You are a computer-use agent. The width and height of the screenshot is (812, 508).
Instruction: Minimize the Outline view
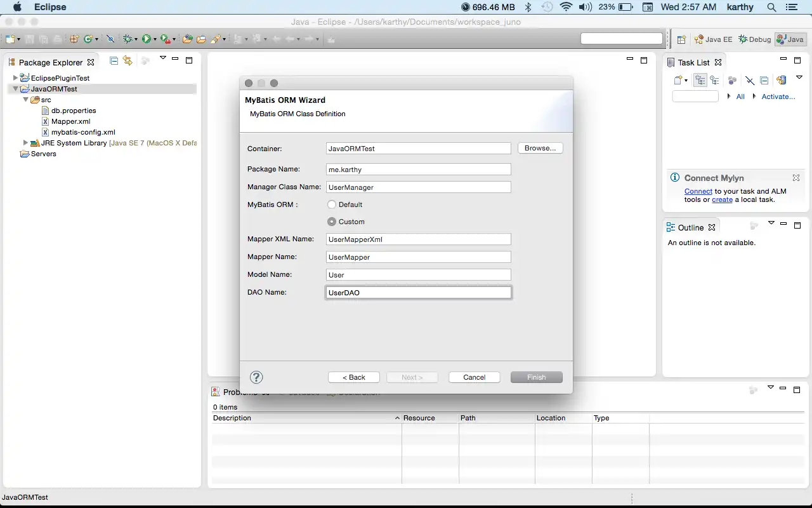click(x=783, y=224)
